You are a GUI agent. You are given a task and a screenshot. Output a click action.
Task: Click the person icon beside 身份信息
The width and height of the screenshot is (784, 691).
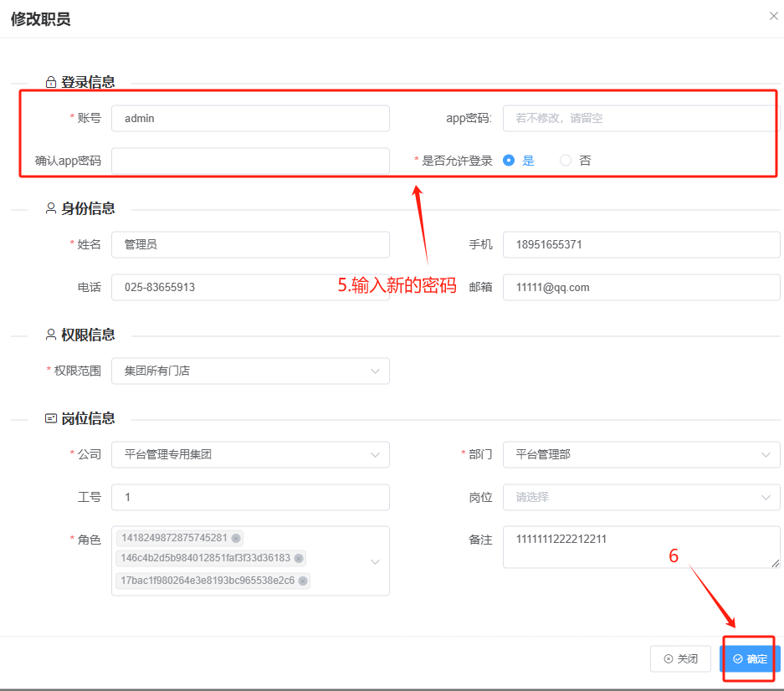(51, 208)
